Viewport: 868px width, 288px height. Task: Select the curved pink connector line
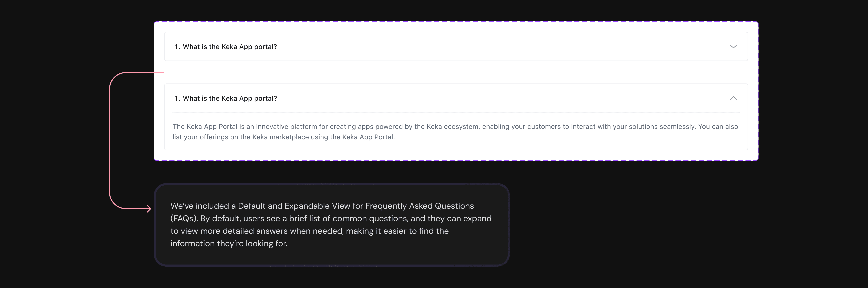(110, 140)
